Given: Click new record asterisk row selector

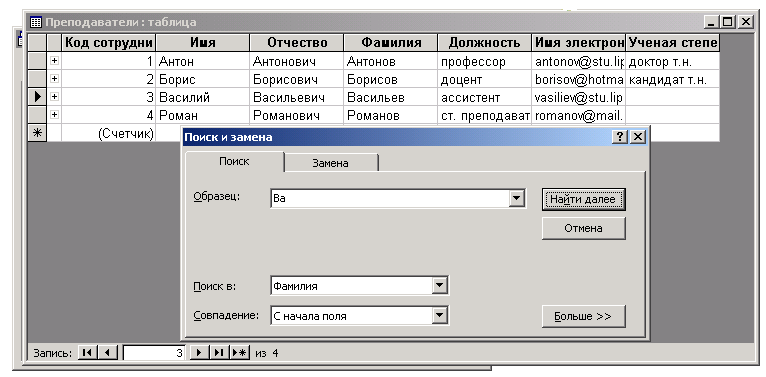Looking at the screenshot, I should point(37,133).
